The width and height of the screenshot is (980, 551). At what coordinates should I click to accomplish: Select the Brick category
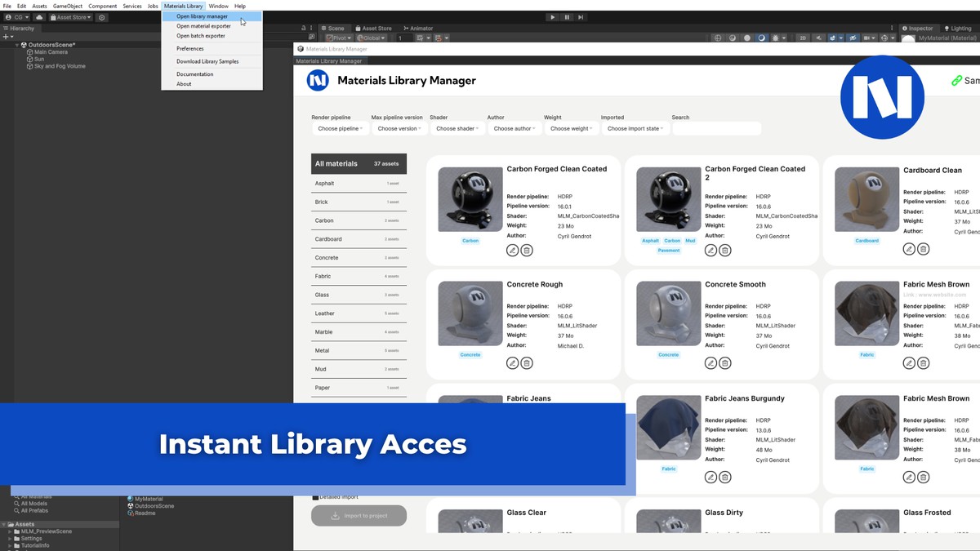359,202
